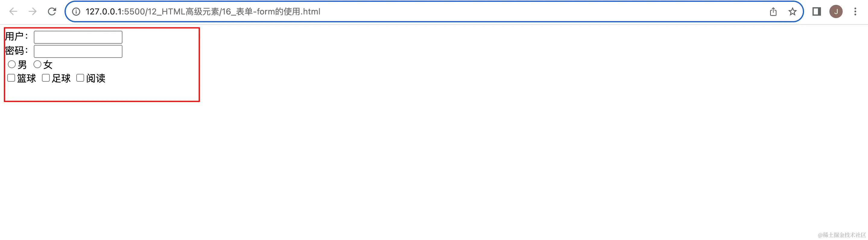
Task: Click the address bar URL text
Action: [x=202, y=11]
